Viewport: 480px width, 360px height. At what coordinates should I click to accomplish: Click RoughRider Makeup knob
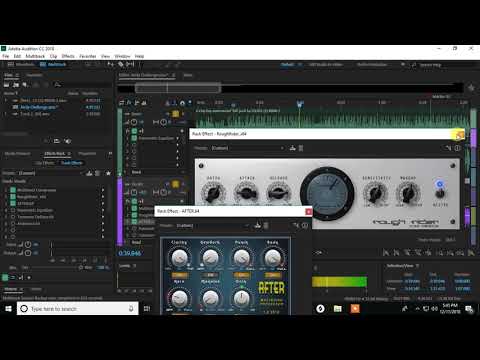click(x=408, y=193)
